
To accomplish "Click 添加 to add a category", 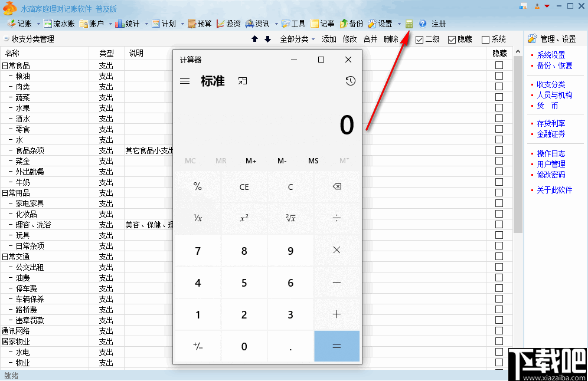I will (329, 39).
